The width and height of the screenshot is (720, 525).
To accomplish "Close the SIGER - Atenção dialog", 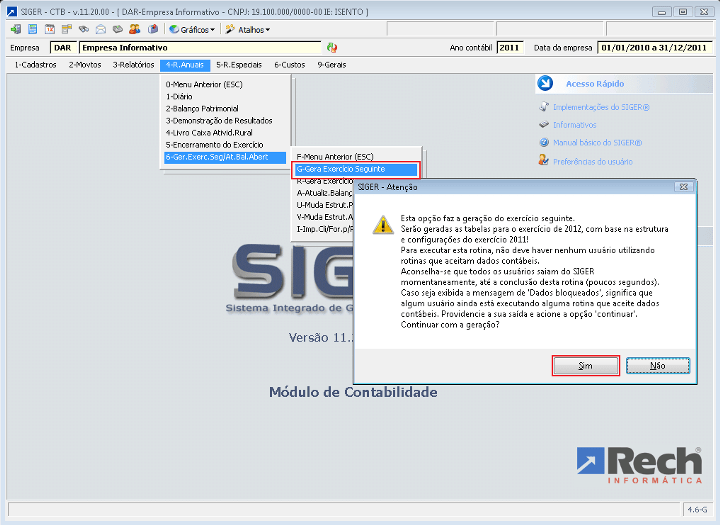I will [x=684, y=187].
